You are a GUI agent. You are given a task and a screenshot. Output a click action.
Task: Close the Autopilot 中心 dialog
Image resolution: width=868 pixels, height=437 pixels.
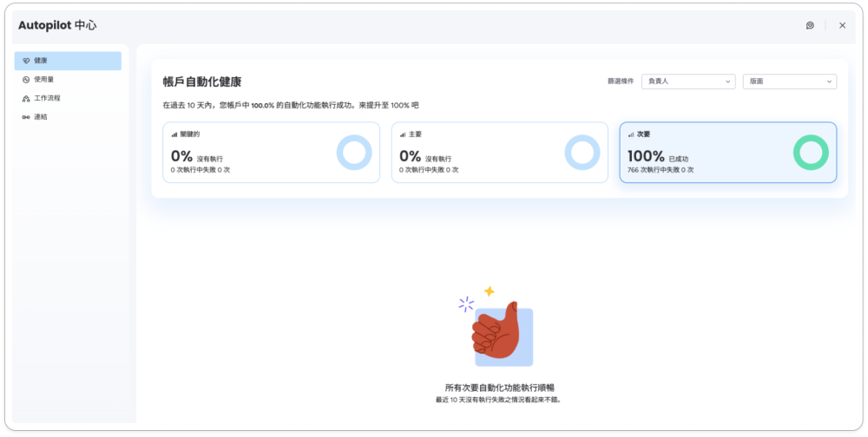coord(842,26)
